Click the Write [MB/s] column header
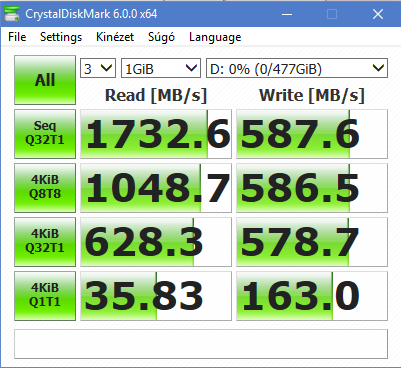This screenshot has height=368, width=401. [312, 95]
